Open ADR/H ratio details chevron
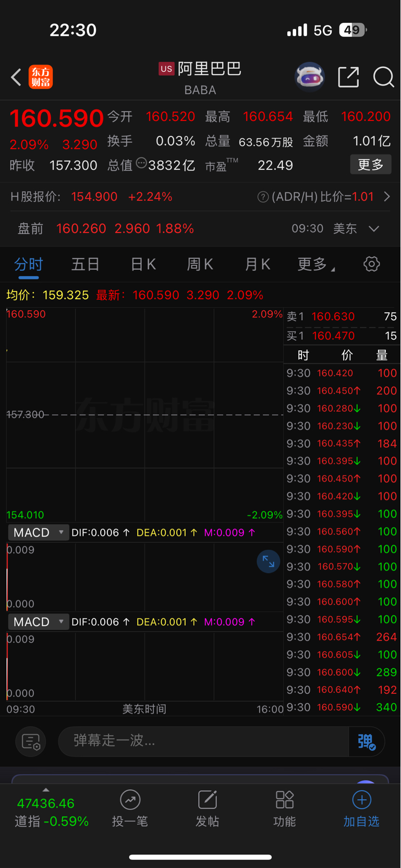 387,197
